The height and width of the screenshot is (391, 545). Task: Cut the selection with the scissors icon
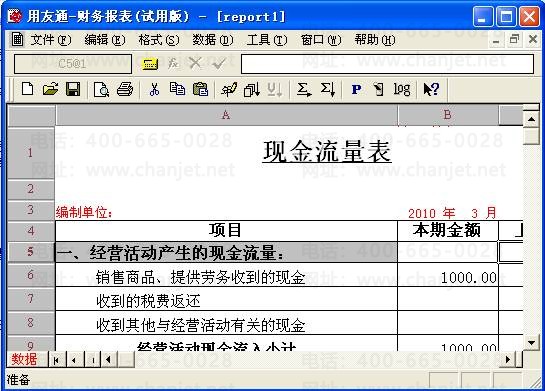pos(154,89)
